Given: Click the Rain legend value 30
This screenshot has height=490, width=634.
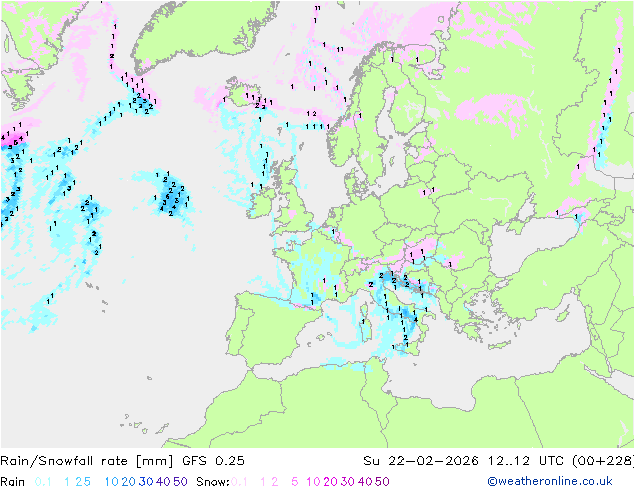Looking at the screenshot, I should pyautogui.click(x=146, y=482).
